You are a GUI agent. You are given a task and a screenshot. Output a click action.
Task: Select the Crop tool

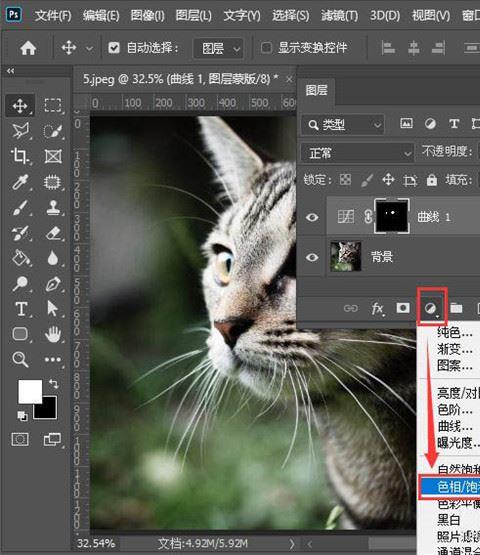click(x=20, y=156)
